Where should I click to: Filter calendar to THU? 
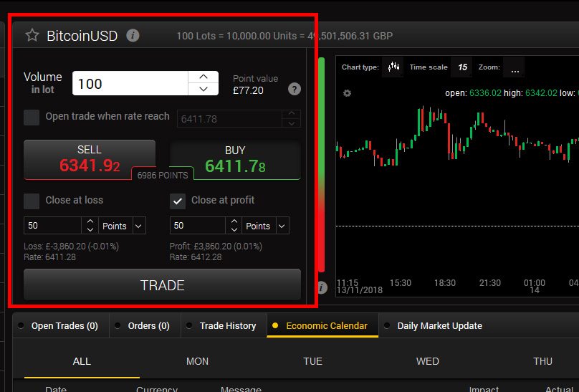tap(543, 361)
